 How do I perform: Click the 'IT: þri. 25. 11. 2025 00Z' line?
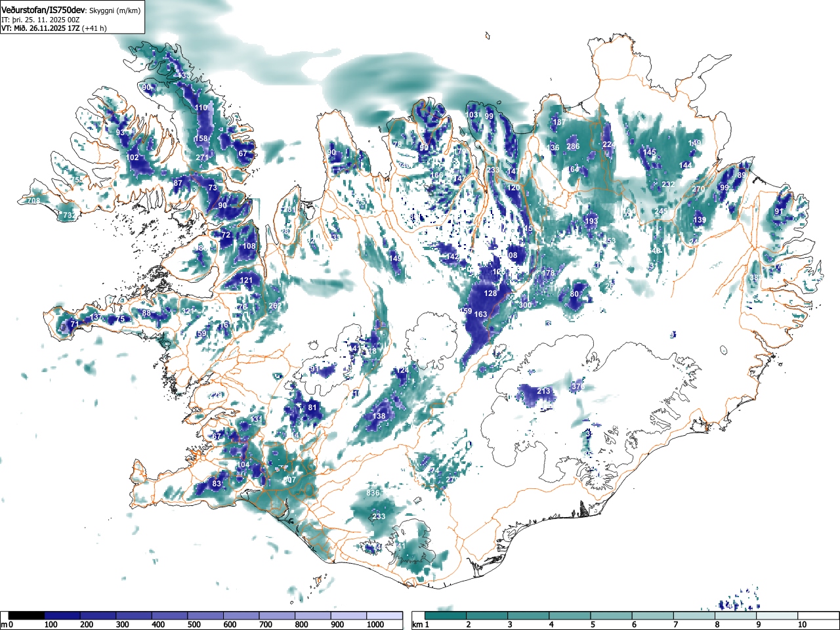pyautogui.click(x=41, y=20)
